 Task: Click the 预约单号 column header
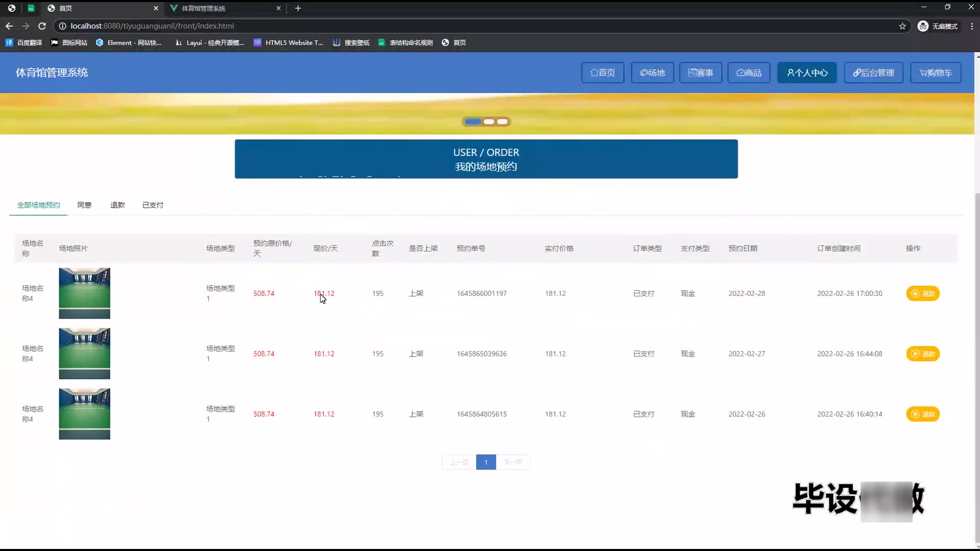click(471, 248)
